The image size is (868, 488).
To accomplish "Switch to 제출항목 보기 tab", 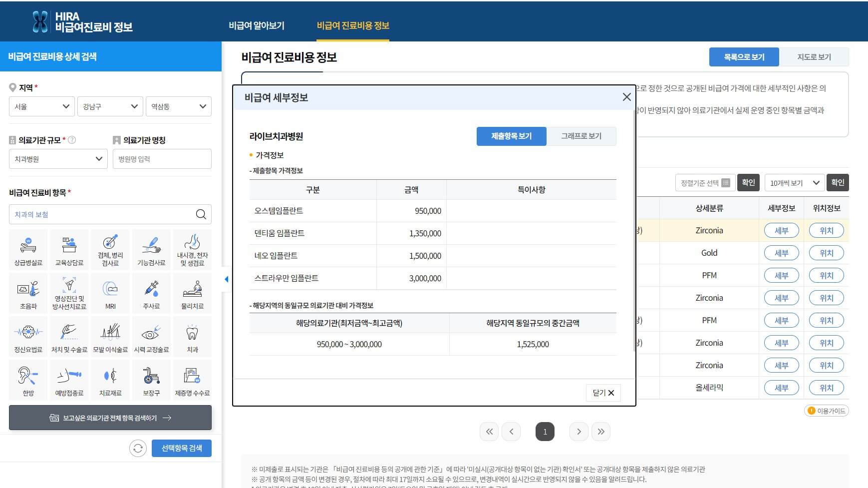I will tap(512, 136).
